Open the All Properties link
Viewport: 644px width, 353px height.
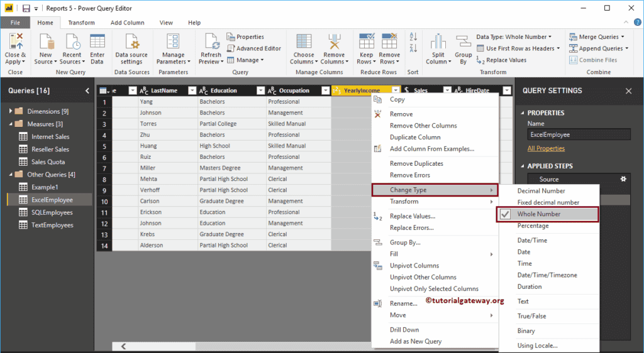tap(546, 148)
